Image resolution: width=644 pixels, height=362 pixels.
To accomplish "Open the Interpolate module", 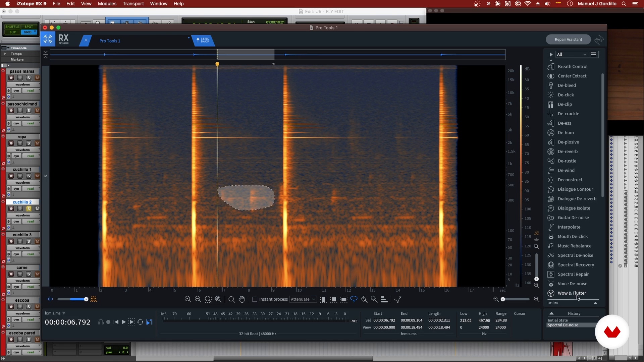I will click(569, 227).
